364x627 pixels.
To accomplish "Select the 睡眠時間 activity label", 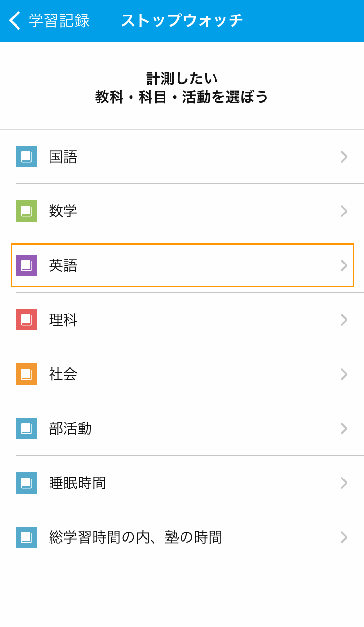I will 77,483.
